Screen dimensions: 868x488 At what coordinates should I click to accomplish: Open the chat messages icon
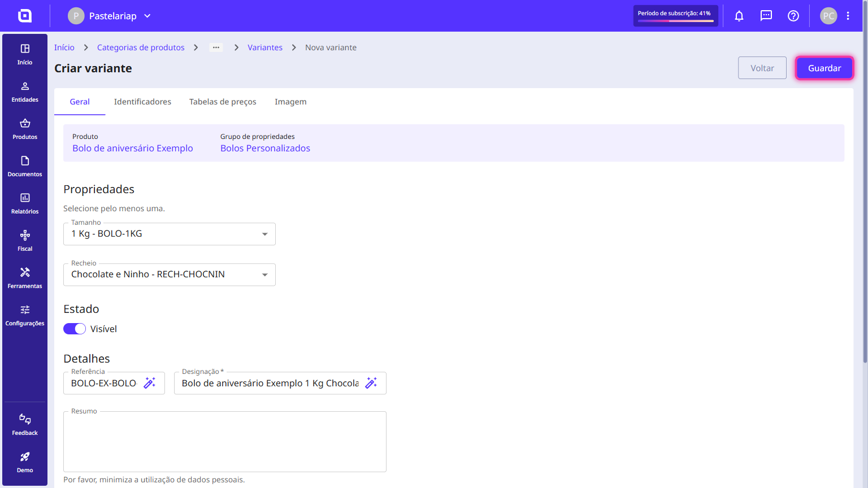click(766, 16)
